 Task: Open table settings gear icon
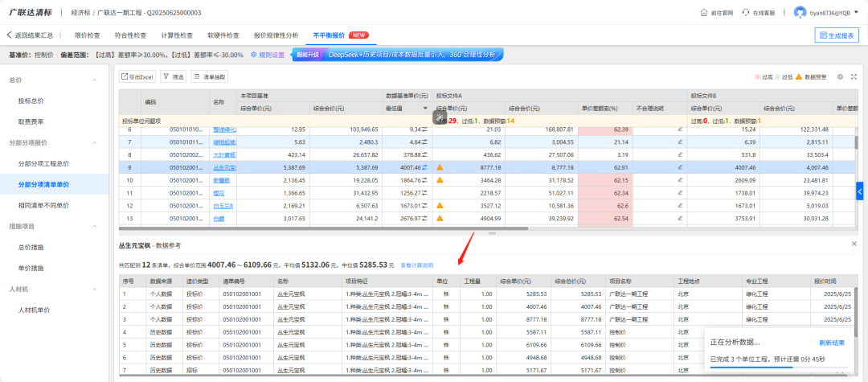840,76
